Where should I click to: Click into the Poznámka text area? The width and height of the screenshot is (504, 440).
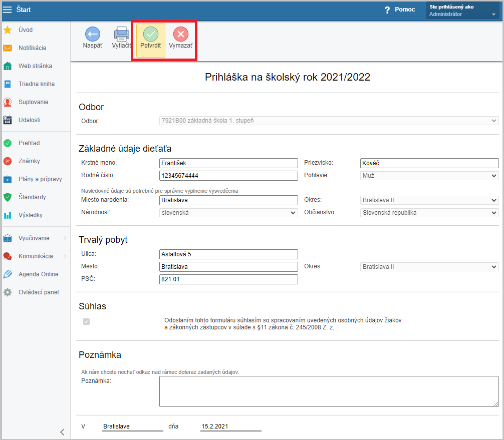[329, 391]
